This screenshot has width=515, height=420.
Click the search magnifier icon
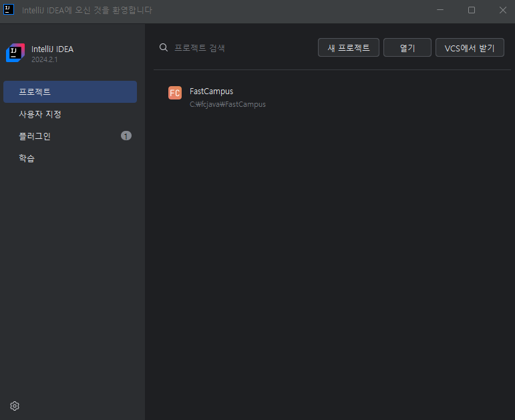coord(164,47)
